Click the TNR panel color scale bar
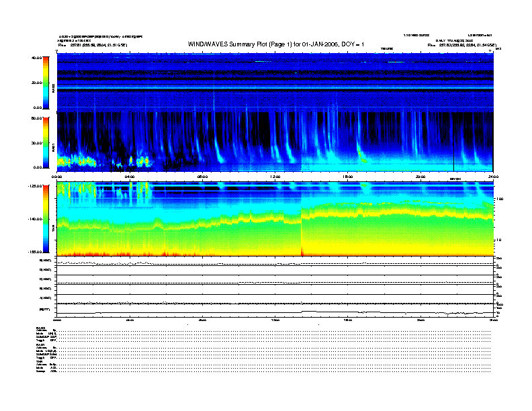Screen dimensions: 532x411 tap(46, 219)
